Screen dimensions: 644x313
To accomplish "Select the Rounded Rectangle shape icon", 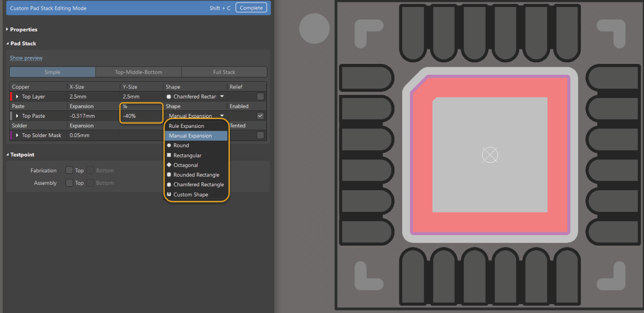I will pos(169,174).
